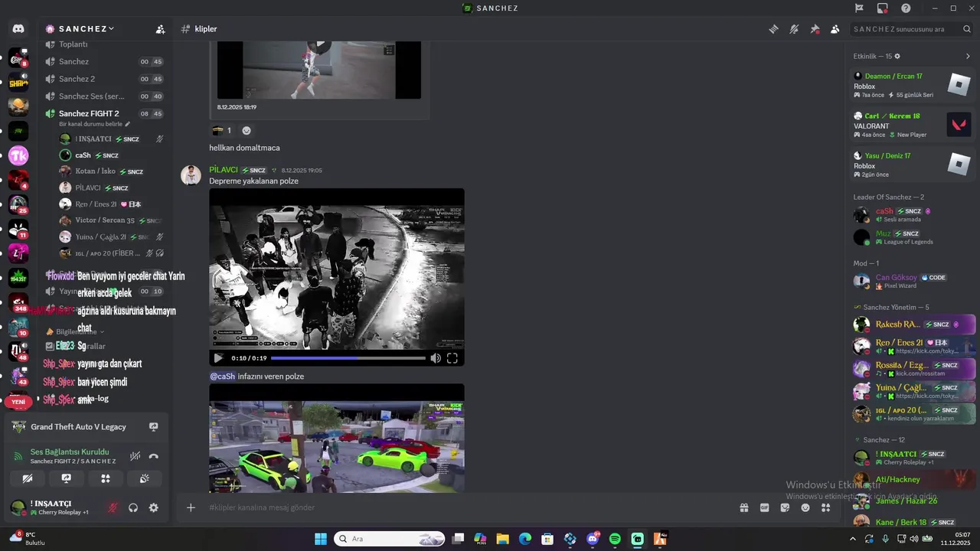The height and width of the screenshot is (551, 980).
Task: Select member Can Göksoy in Mod list
Action: coord(913,281)
